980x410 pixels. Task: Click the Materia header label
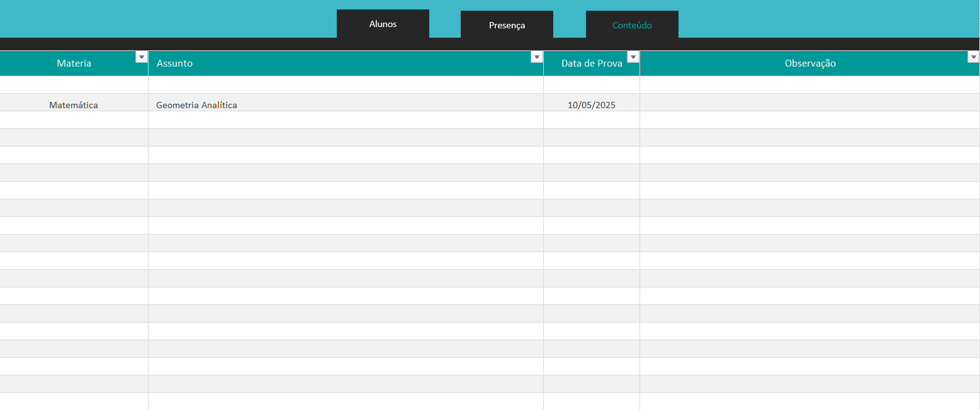point(74,64)
